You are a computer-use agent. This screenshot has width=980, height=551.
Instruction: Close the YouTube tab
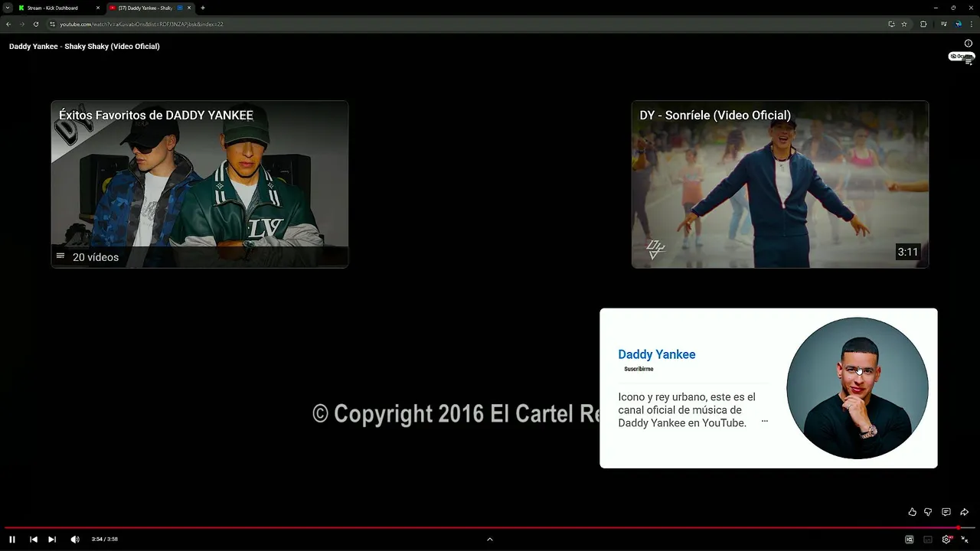coord(189,8)
